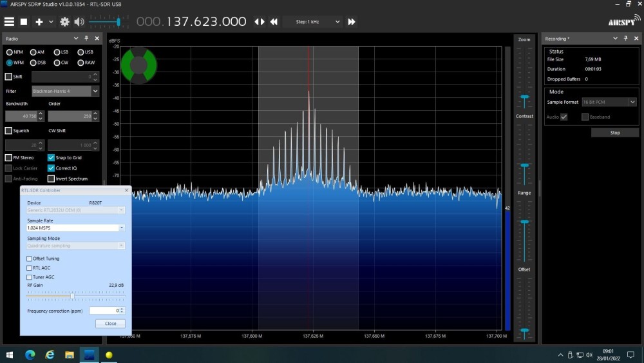The image size is (644, 363).
Task: Expand the arrow next to the plus icon
Action: [x=51, y=22]
